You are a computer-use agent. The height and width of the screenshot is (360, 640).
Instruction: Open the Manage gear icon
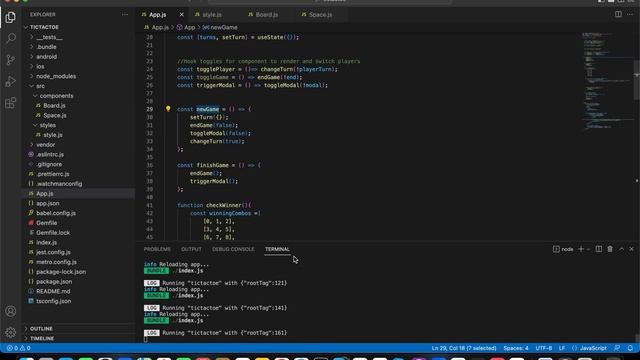tap(11, 332)
